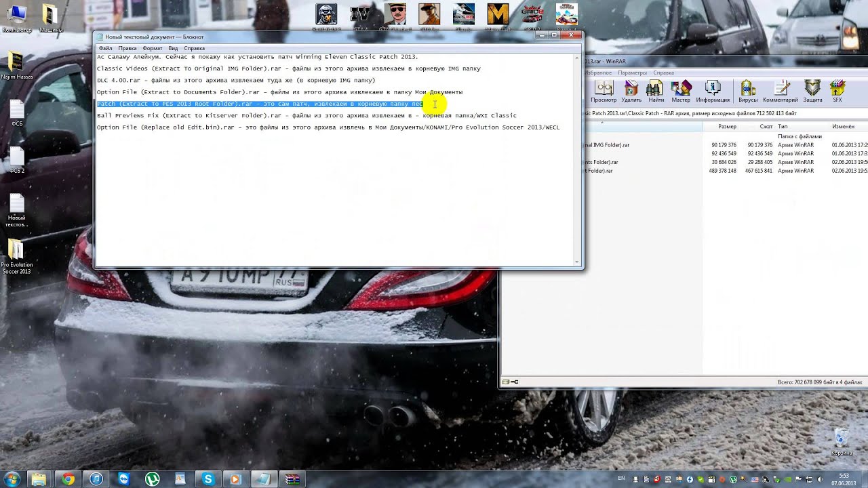The width and height of the screenshot is (868, 488).
Task: Open the ФСБ 2 document on desktop
Action: coord(16,161)
